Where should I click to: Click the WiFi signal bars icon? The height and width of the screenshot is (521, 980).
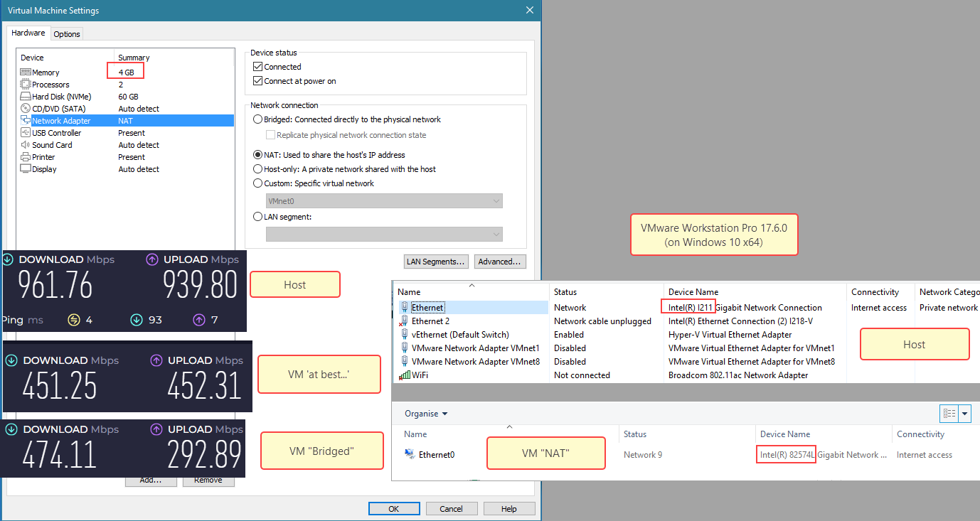click(404, 375)
